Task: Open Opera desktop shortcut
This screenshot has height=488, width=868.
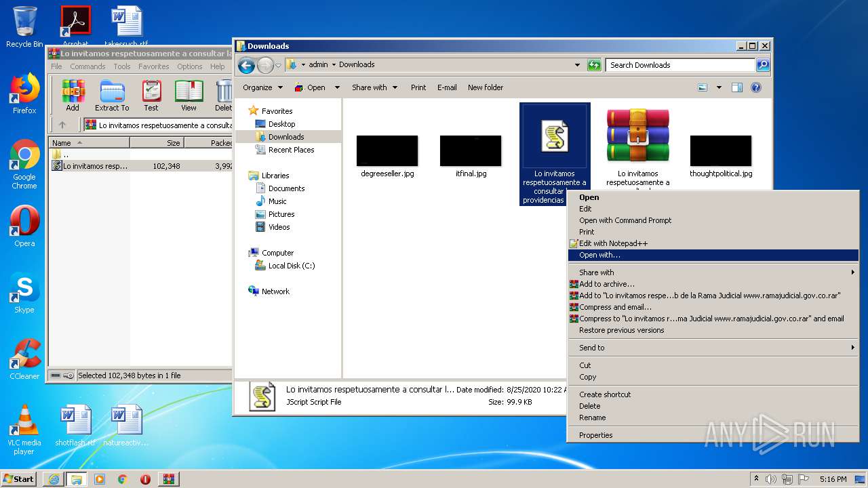Action: point(24,226)
